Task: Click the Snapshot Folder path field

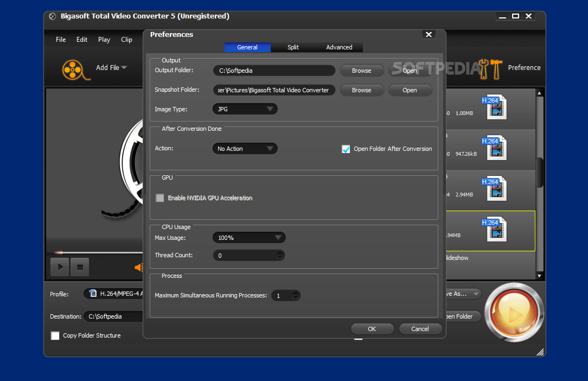Action: [x=274, y=90]
